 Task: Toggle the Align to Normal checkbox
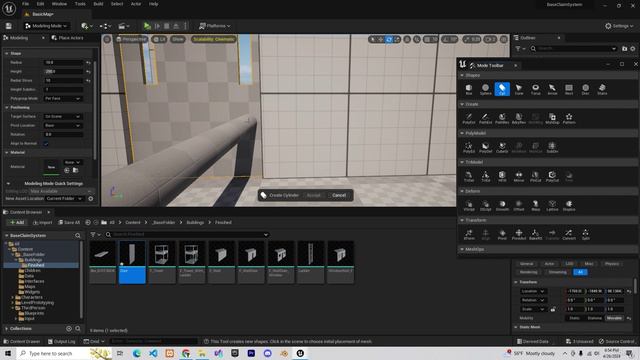pyautogui.click(x=46, y=143)
